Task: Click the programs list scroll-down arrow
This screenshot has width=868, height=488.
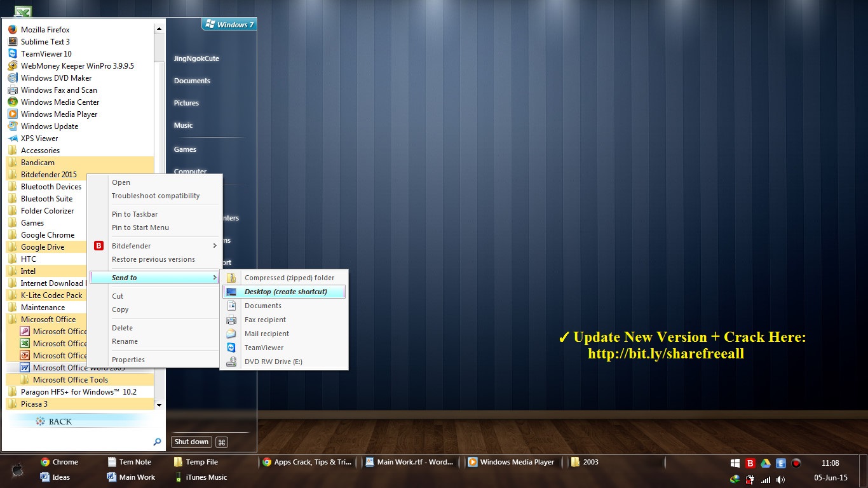Action: pos(159,405)
